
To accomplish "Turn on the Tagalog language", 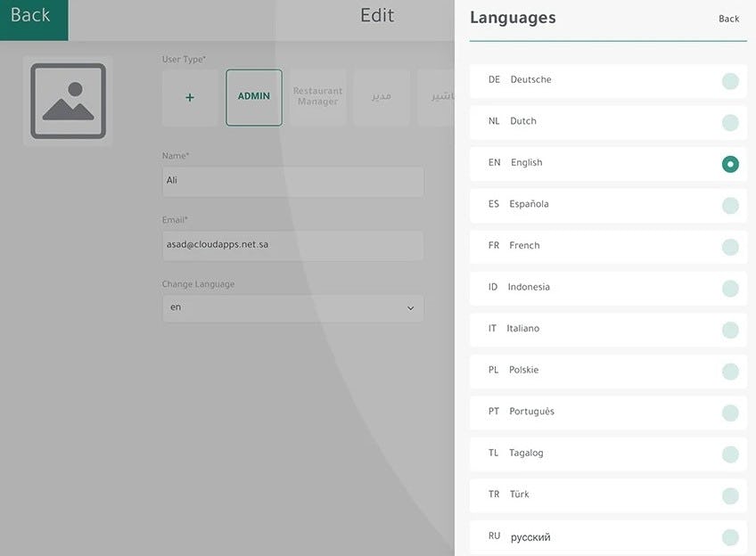I will pyautogui.click(x=730, y=454).
